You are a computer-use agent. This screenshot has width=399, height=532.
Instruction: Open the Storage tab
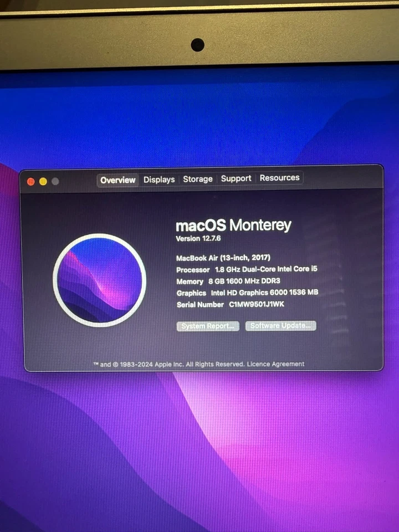[198, 179]
